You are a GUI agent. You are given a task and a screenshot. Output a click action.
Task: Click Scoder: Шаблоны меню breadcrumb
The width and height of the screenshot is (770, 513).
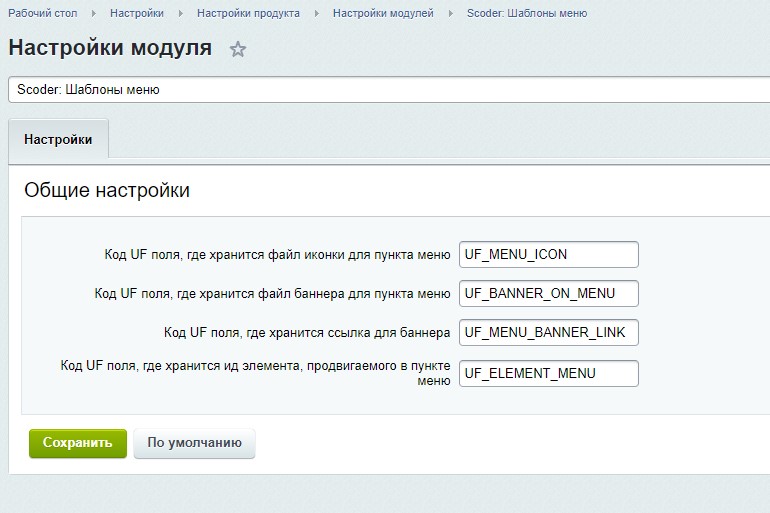point(527,14)
